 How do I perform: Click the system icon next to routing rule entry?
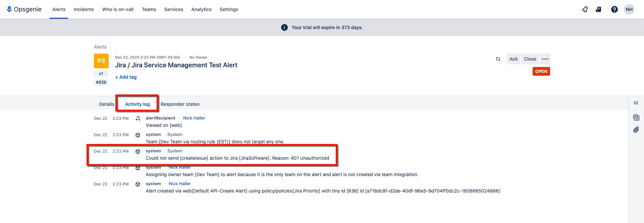[x=138, y=135]
